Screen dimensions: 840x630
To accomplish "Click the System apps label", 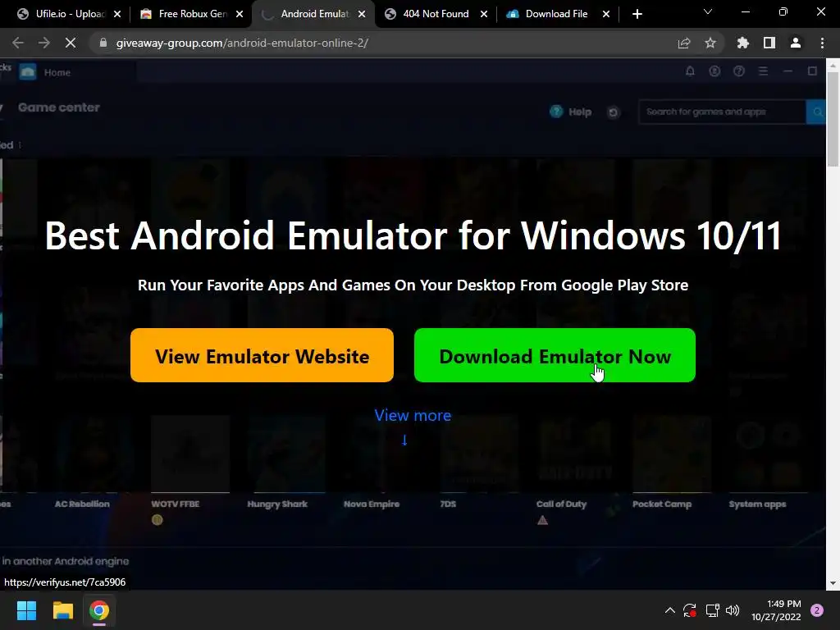I will [757, 504].
